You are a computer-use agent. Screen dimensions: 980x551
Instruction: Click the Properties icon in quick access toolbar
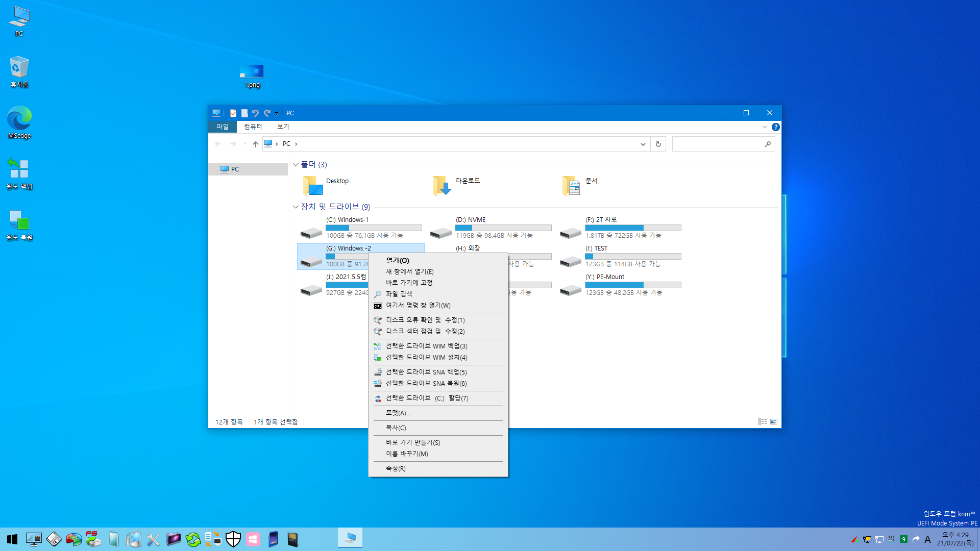(x=233, y=113)
